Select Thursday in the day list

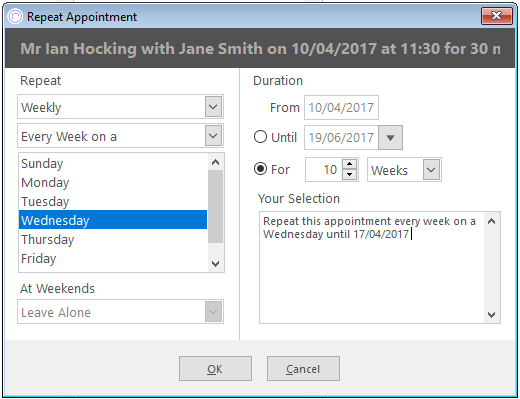point(113,240)
